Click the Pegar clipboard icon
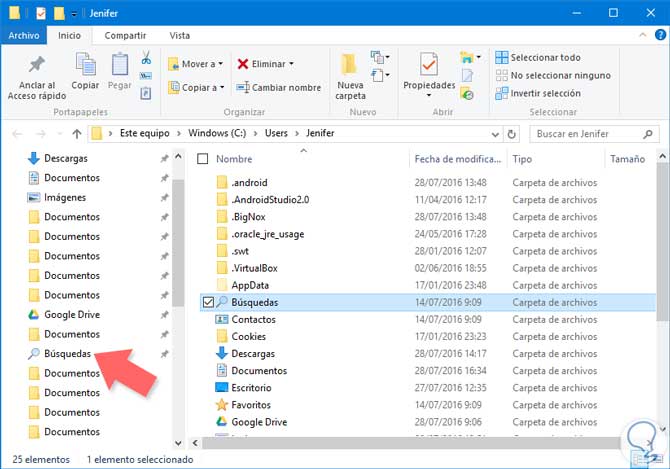This screenshot has width=670, height=469. click(120, 64)
